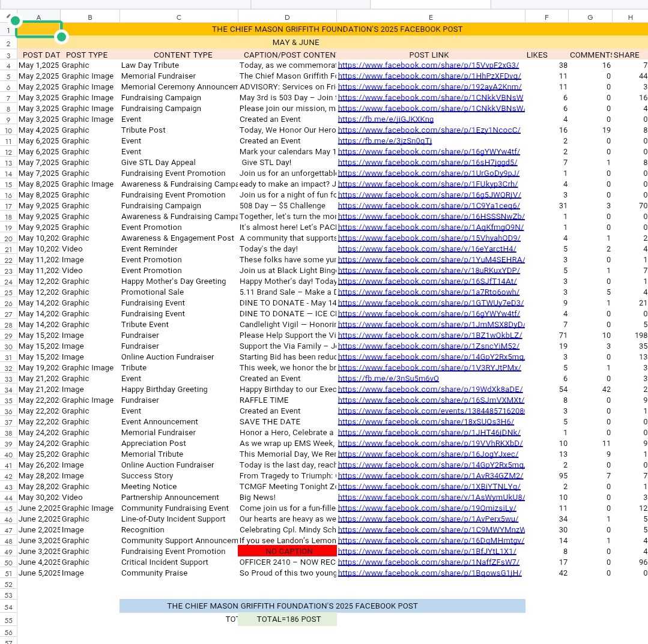Select column F by its header
The height and width of the screenshot is (644, 648).
coord(547,17)
